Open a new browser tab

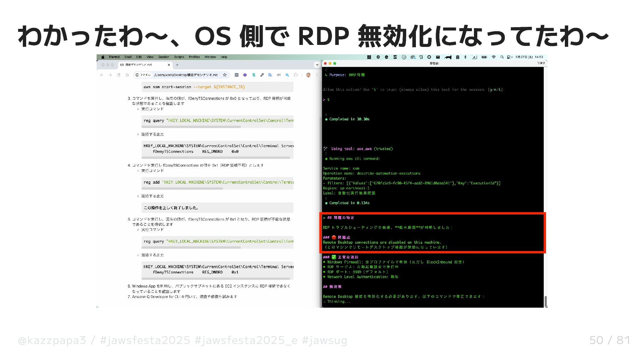click(177, 65)
